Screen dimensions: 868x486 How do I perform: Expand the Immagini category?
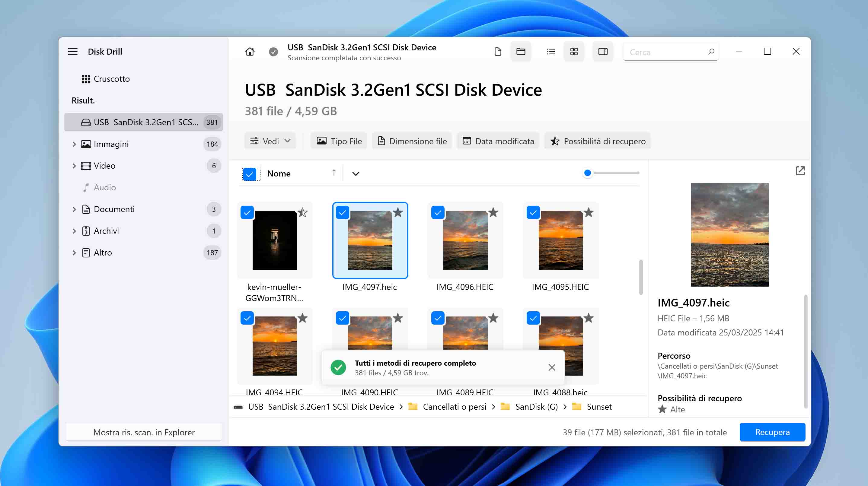[x=74, y=144]
